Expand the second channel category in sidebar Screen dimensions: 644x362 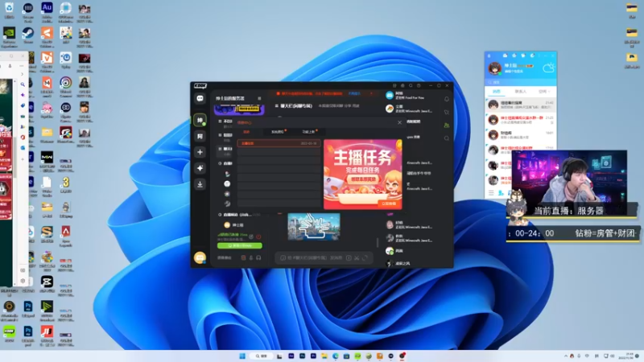220,134
